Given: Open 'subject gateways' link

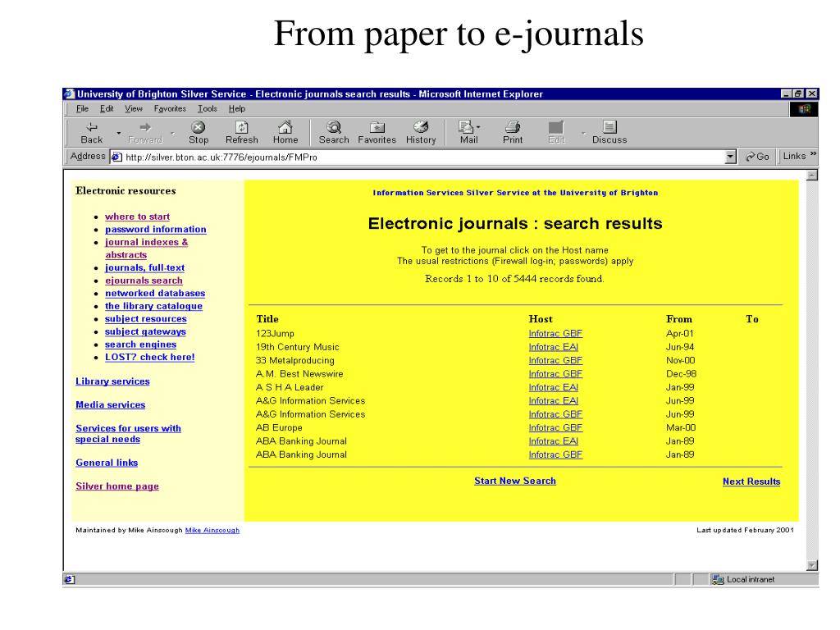Looking at the screenshot, I should click(145, 331).
